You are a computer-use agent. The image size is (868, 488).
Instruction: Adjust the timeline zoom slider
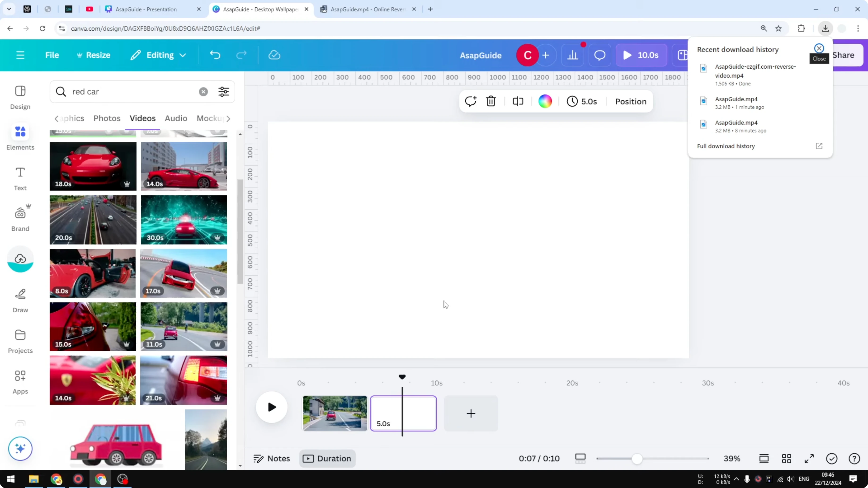[637, 458]
